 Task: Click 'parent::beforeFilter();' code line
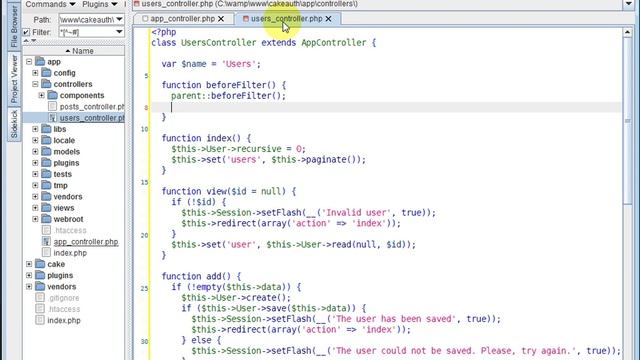pyautogui.click(x=229, y=96)
